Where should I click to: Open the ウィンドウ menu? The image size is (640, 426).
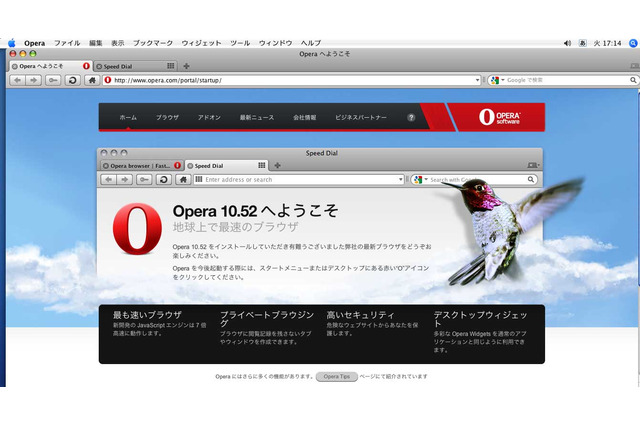tap(276, 43)
